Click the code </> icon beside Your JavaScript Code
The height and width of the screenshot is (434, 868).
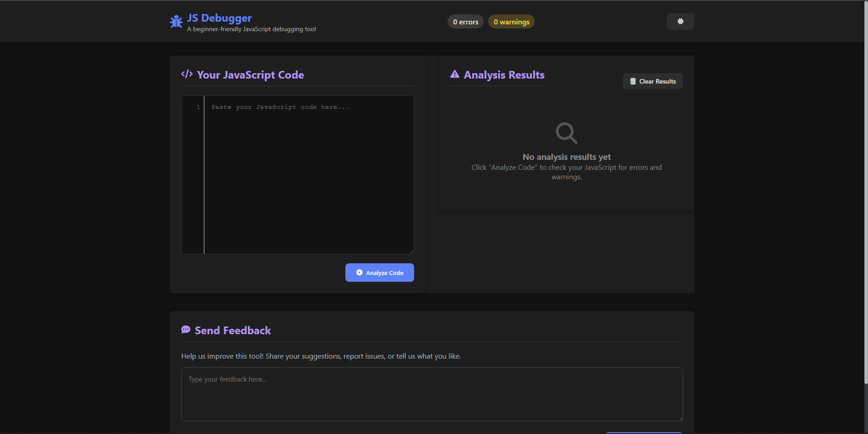pyautogui.click(x=186, y=74)
